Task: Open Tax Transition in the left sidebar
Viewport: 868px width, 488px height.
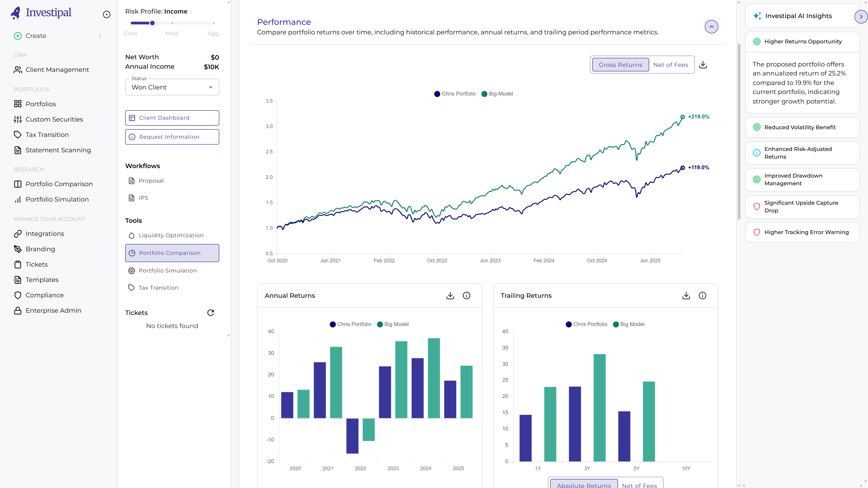Action: pyautogui.click(x=47, y=135)
